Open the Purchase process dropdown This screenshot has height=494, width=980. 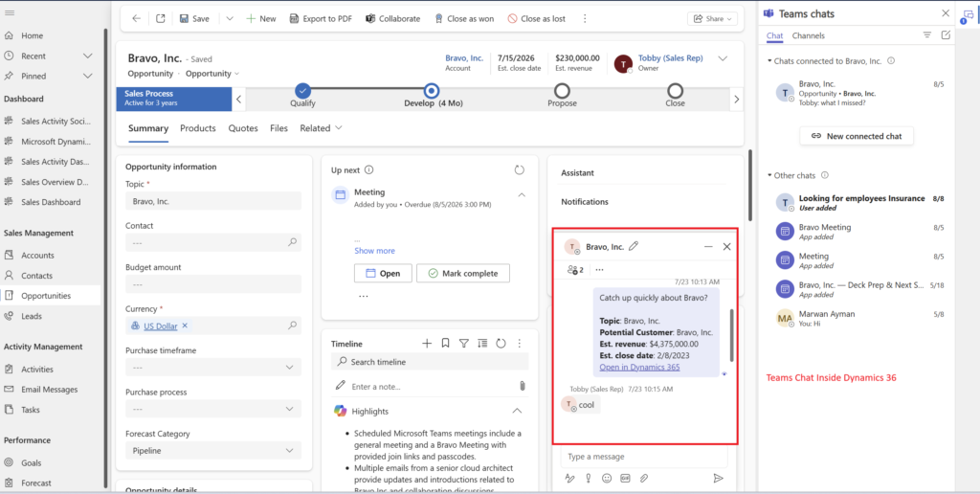tap(213, 409)
